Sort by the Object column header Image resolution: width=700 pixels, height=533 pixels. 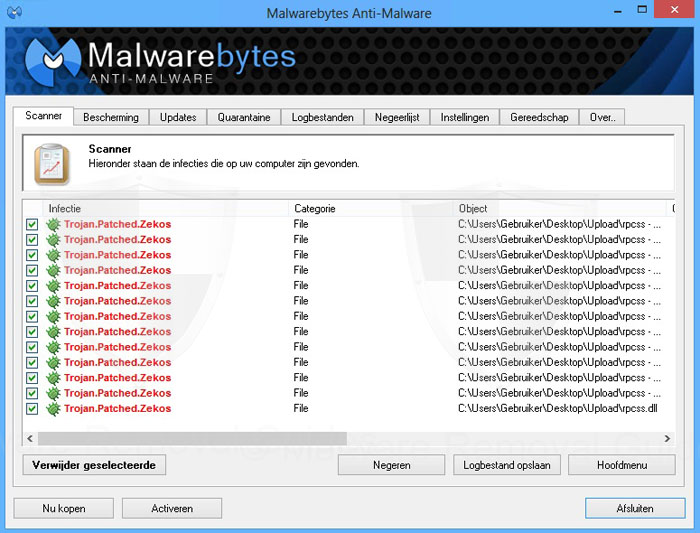(x=560, y=208)
